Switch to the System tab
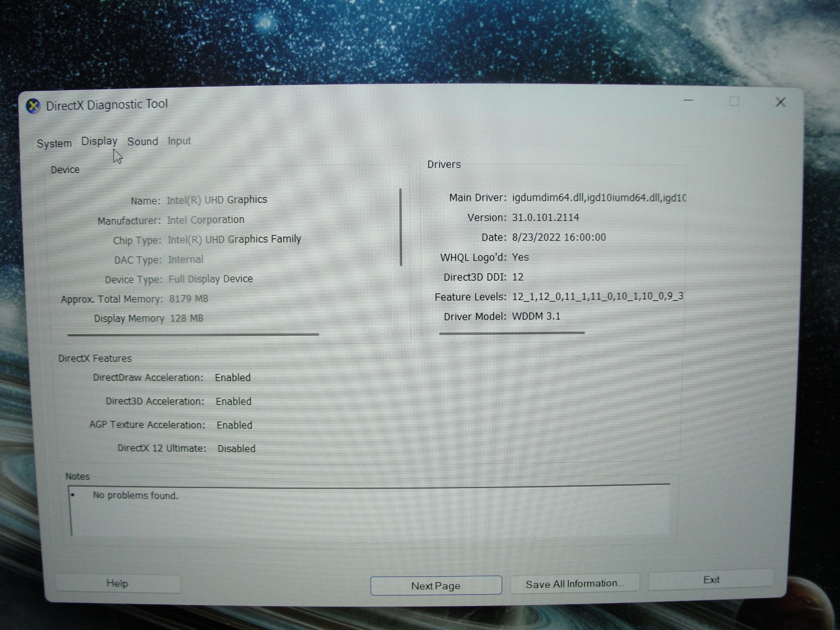The image size is (840, 630). (x=54, y=143)
